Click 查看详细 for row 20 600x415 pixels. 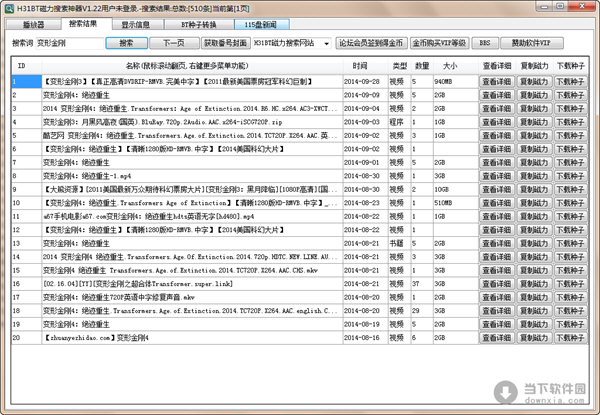pos(496,338)
